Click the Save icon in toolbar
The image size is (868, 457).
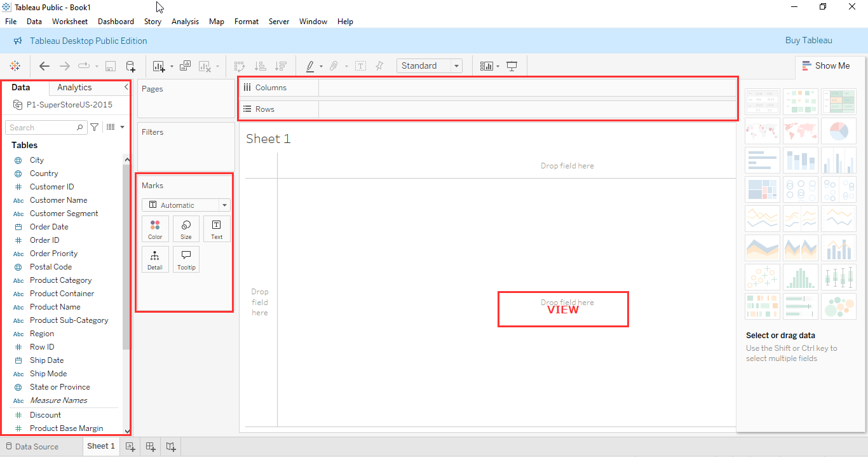coord(110,65)
